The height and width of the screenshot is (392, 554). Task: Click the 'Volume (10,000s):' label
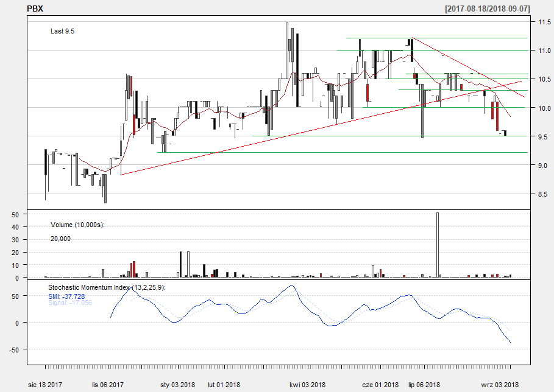[x=77, y=225]
